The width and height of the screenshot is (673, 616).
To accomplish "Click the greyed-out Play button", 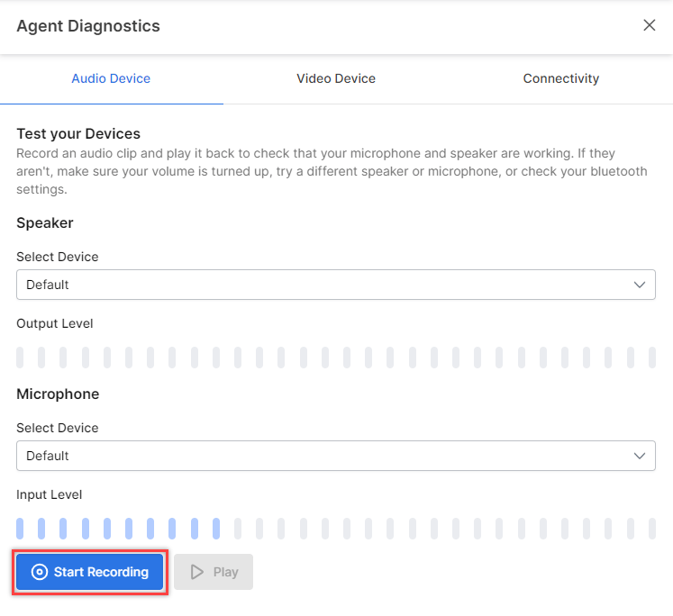I will pos(214,572).
